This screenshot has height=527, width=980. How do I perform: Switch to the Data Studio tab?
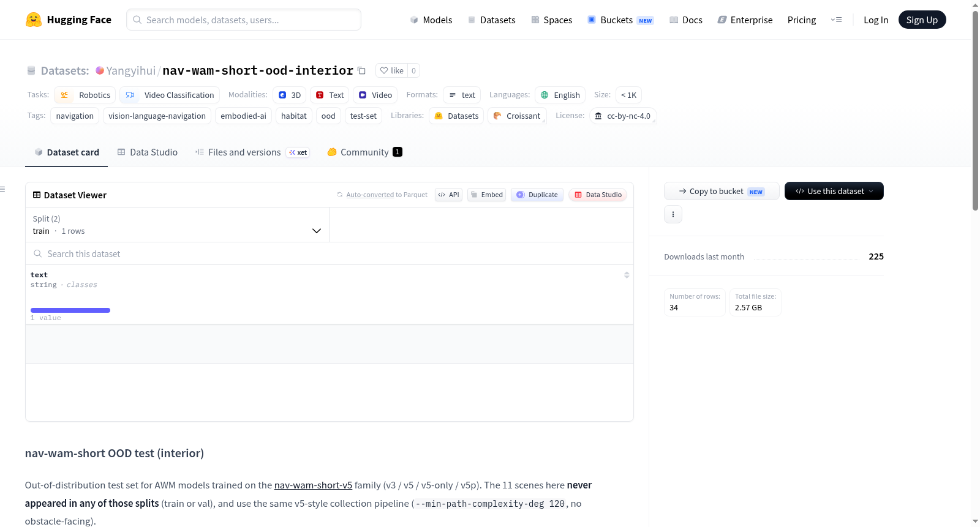point(148,152)
